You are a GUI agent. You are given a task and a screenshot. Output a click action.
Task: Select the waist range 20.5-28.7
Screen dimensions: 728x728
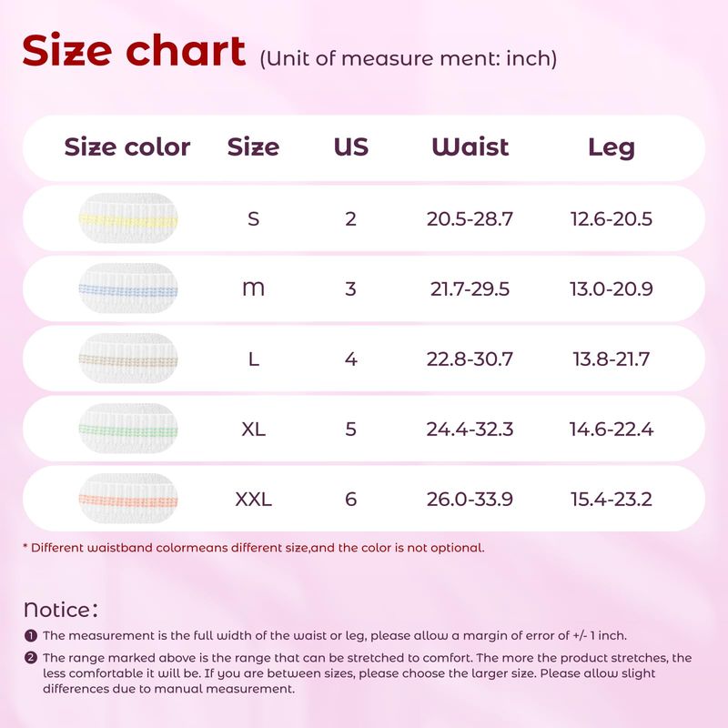click(470, 218)
